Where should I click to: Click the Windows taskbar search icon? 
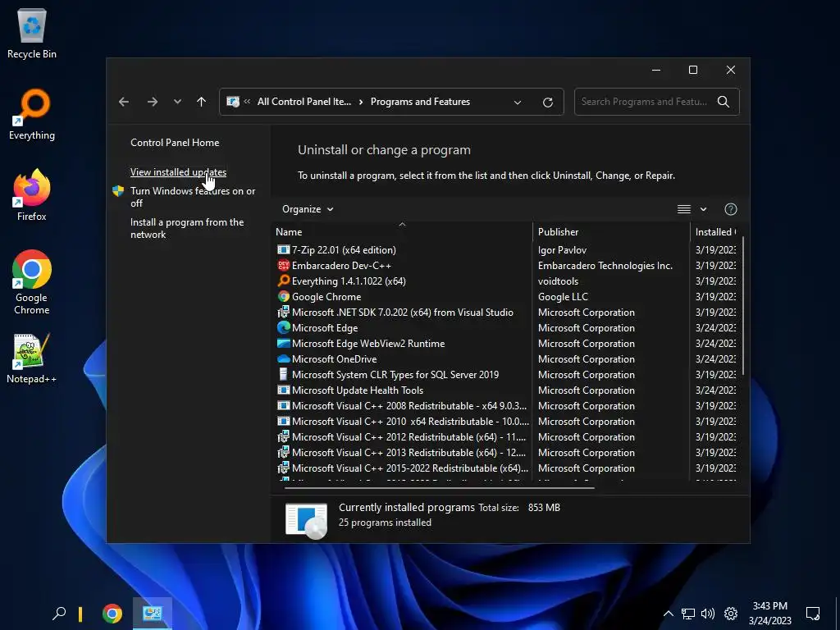point(59,614)
